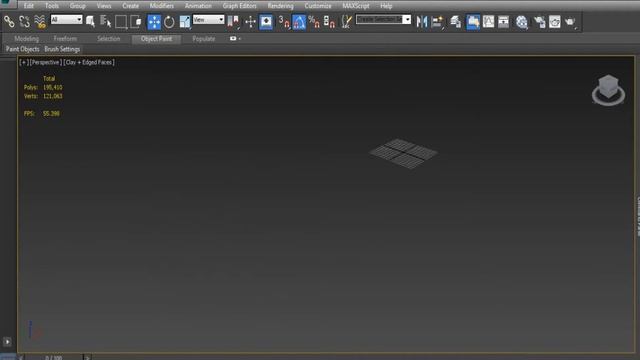Select the grid mesh object in viewport
The width and height of the screenshot is (640, 360).
click(403, 153)
